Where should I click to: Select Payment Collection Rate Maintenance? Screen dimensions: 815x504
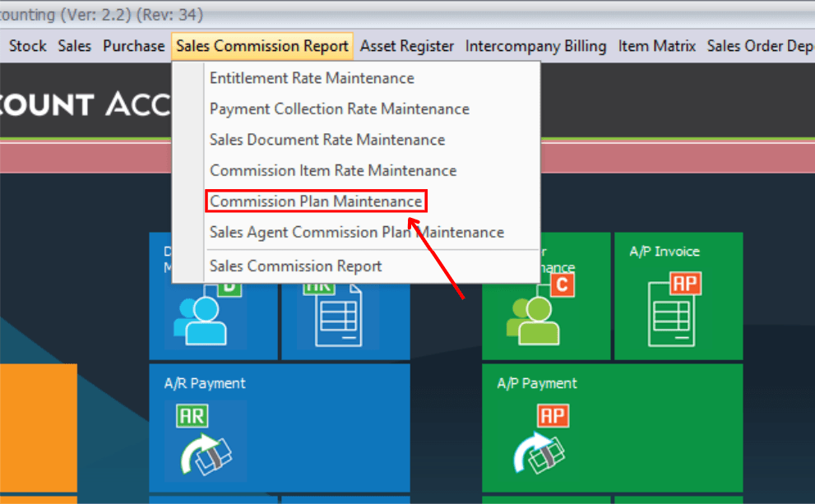pos(340,109)
